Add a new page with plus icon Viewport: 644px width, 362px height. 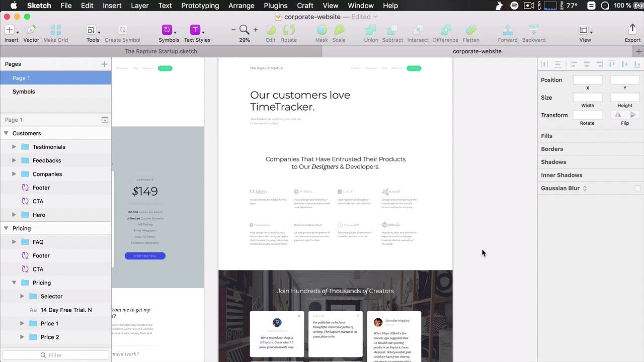[x=104, y=64]
